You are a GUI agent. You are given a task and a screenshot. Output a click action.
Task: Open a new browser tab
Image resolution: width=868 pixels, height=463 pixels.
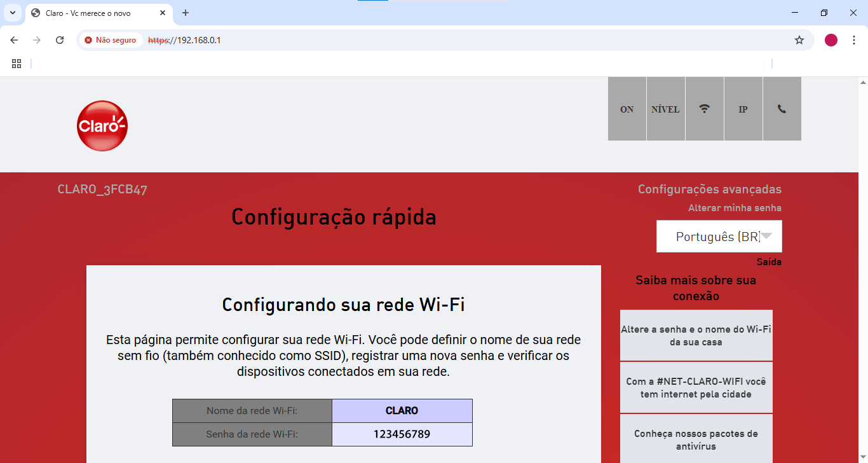[186, 13]
